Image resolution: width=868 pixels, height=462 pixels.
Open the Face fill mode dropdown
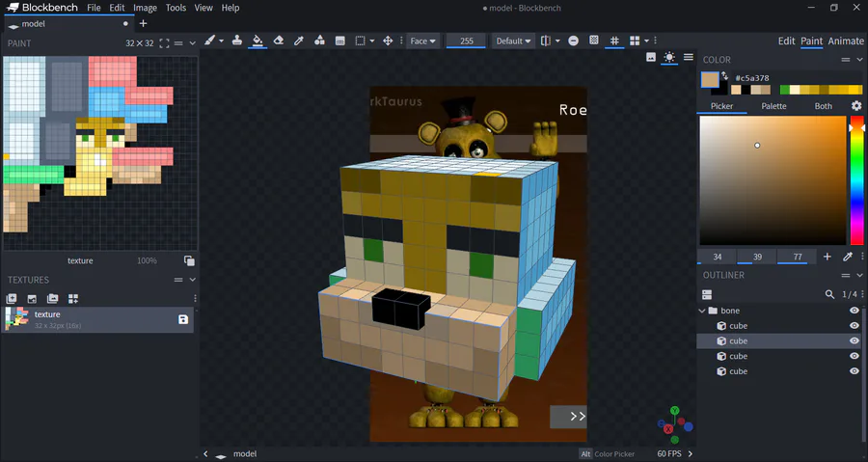coord(422,41)
